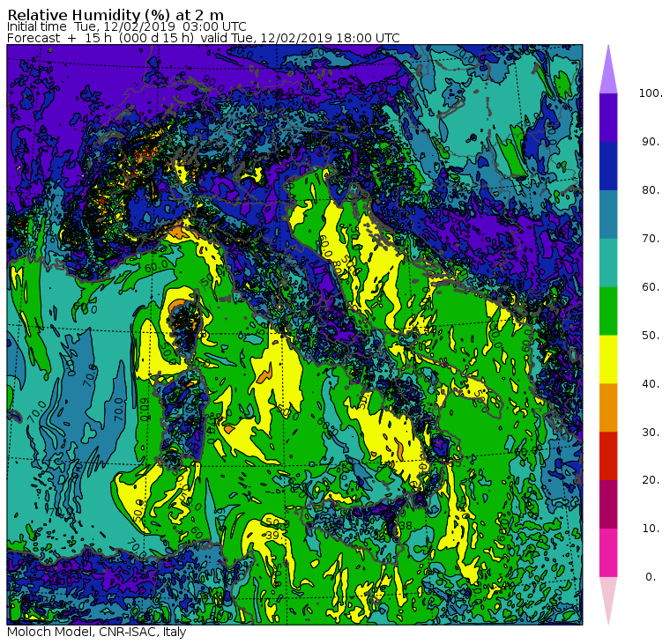Click the 'Initial time Tue, 12/02/2019 03:00 UTC' line
Viewport: 670px width, 644px height.
point(126,26)
